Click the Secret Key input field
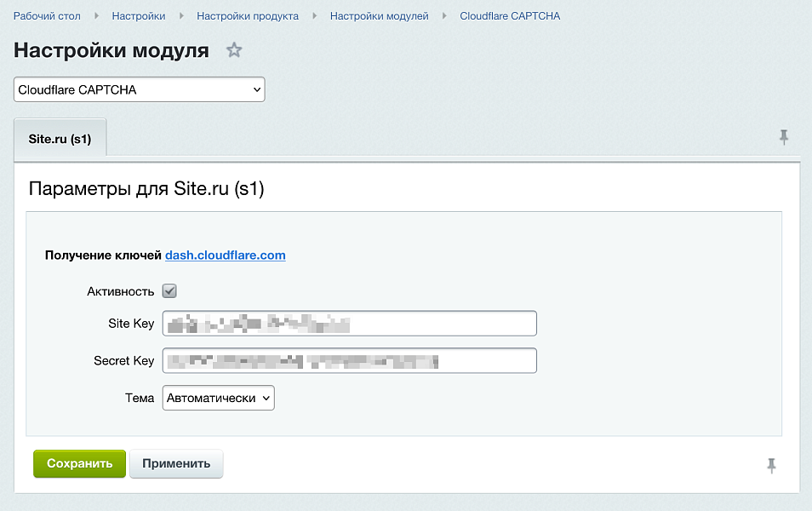Viewport: 812px width, 511px height. 349,360
